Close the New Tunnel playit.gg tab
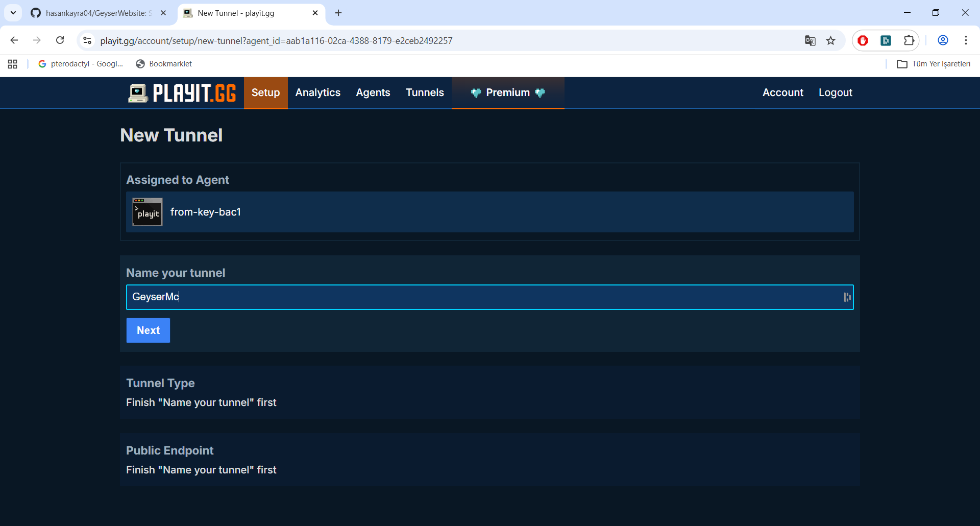Viewport: 980px width, 526px height. [315, 13]
